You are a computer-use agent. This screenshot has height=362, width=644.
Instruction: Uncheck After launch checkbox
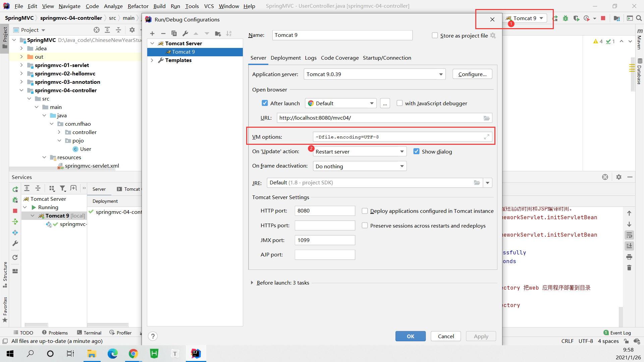(265, 103)
